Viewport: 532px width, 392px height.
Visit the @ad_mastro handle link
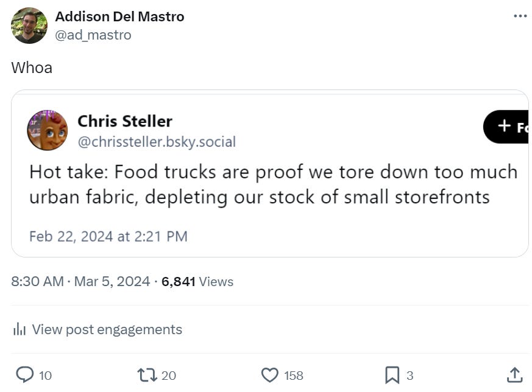click(x=93, y=35)
